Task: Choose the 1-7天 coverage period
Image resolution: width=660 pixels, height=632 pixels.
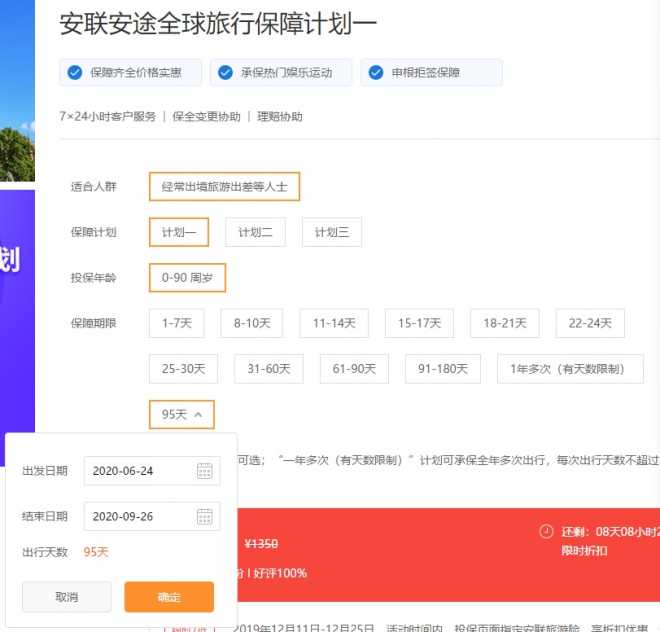Action: tap(178, 323)
